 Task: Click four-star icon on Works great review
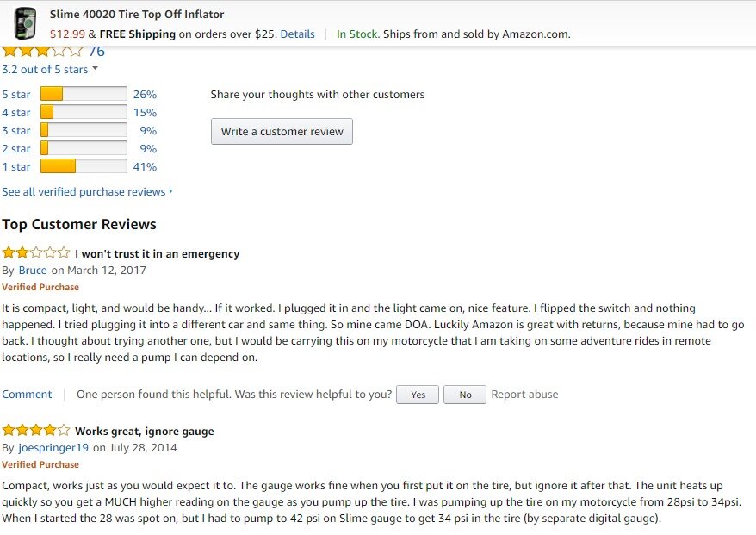(x=35, y=430)
